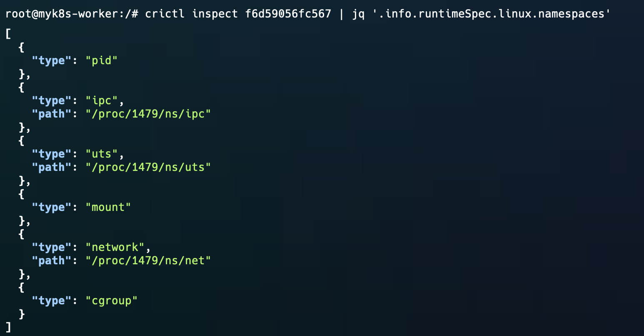The image size is (644, 336).
Task: Click the pipe symbol in the command
Action: click(342, 14)
